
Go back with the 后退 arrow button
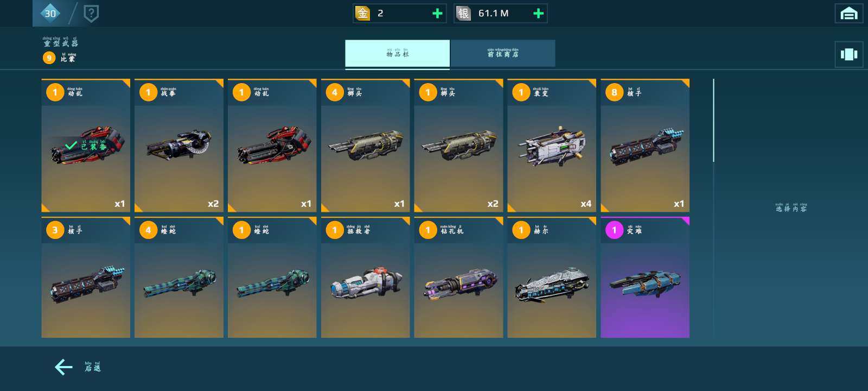[78, 368]
